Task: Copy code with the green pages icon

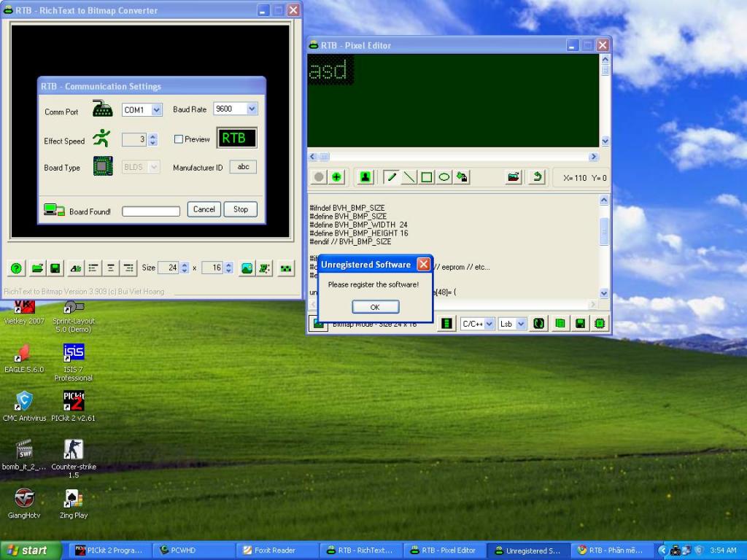Action: 560,323
